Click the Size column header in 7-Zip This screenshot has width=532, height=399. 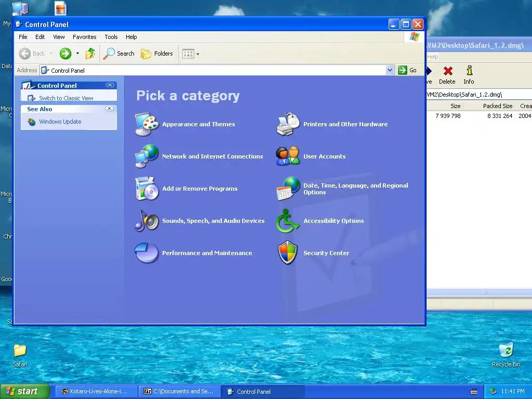[445, 106]
